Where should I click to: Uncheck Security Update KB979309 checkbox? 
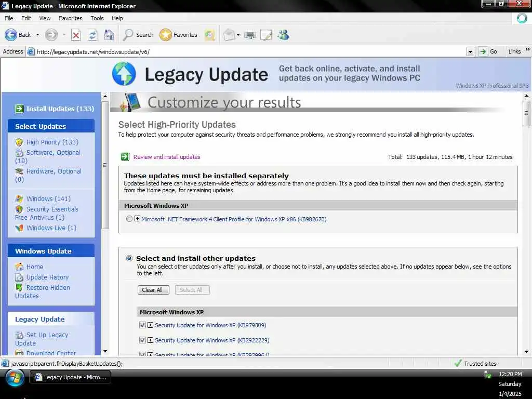[142, 325]
